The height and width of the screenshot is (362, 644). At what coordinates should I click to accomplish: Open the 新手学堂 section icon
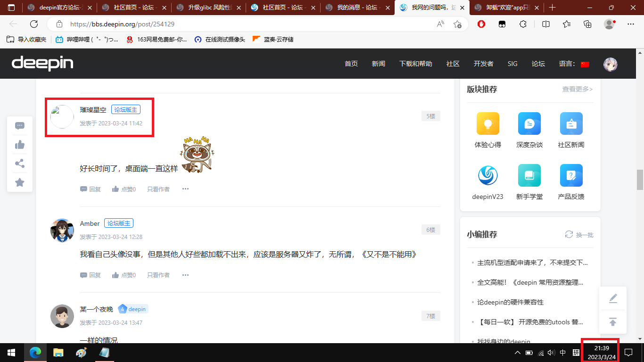point(529,175)
